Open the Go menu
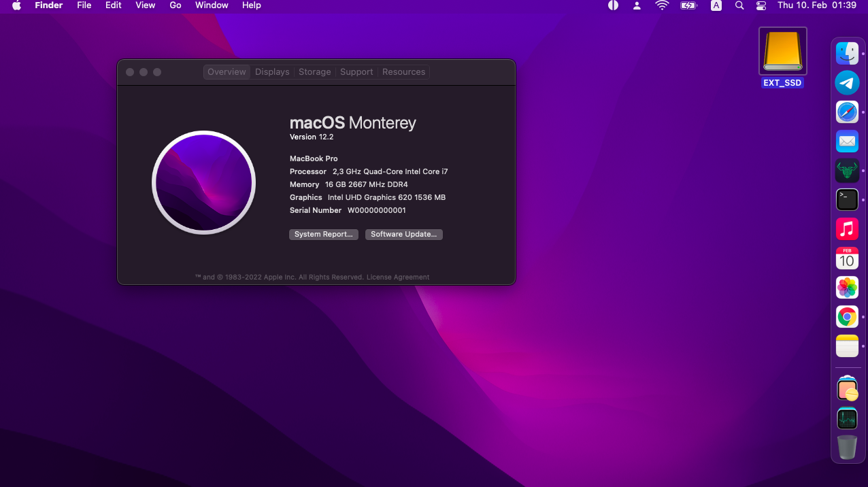 coord(176,5)
